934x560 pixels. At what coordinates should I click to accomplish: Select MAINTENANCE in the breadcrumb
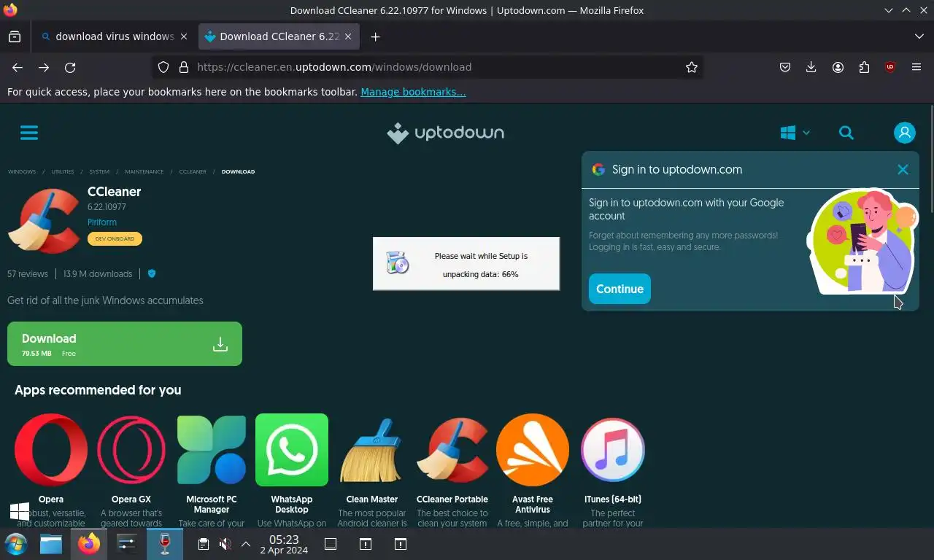144,171
